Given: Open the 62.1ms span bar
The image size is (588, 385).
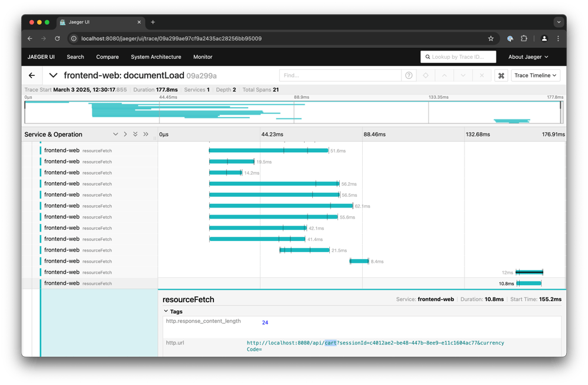Looking at the screenshot, I should coord(281,206).
